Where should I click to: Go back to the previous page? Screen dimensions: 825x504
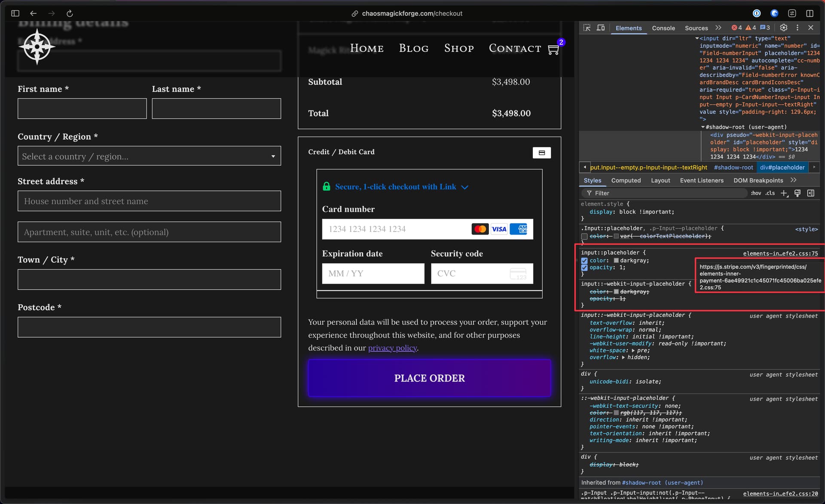click(x=34, y=13)
